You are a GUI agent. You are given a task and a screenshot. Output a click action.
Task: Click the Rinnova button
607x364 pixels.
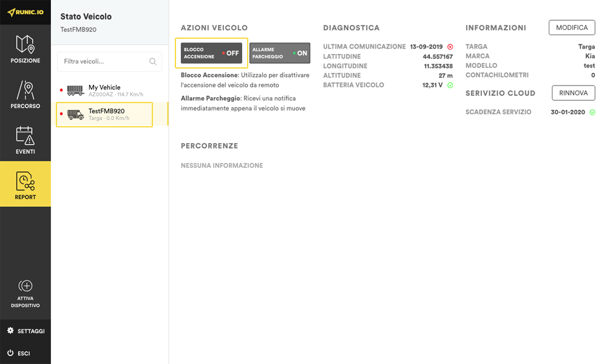(x=573, y=93)
